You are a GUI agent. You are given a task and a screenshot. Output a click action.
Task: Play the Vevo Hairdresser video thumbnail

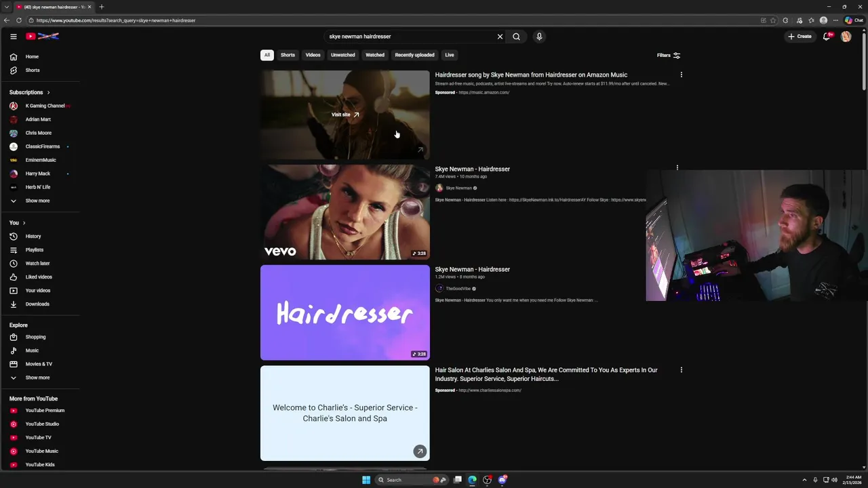[x=345, y=212]
